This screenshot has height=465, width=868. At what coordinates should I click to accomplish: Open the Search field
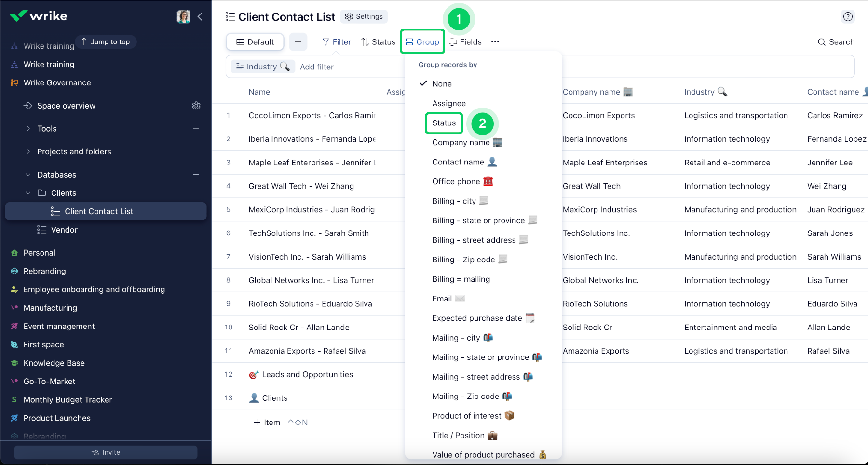pos(836,42)
